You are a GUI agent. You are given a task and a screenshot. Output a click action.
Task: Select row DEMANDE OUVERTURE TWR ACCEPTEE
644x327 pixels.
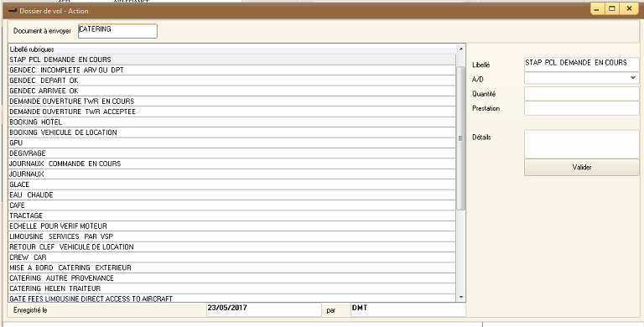click(x=232, y=112)
